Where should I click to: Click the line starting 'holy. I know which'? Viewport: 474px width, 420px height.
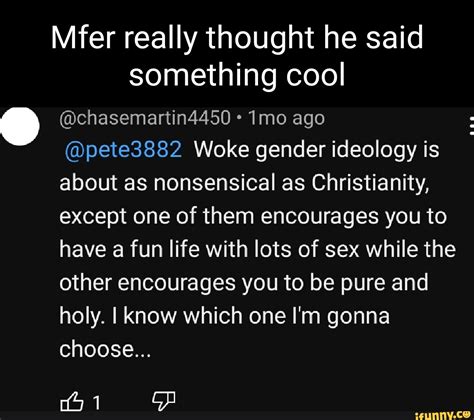coord(224,316)
